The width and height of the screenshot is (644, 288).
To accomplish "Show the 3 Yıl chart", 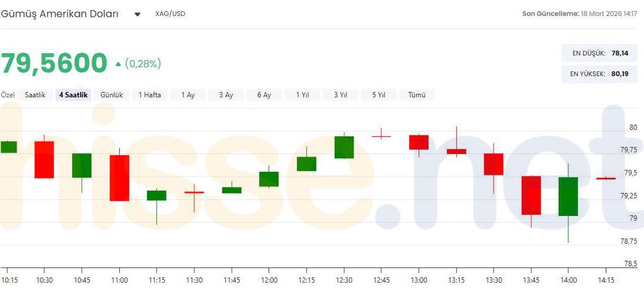I will coord(340,95).
